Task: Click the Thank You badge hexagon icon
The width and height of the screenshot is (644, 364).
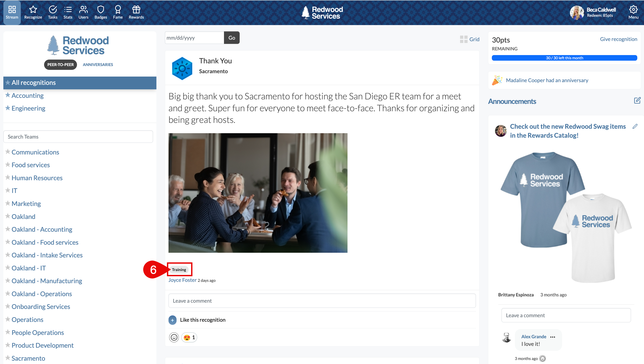Action: (182, 68)
